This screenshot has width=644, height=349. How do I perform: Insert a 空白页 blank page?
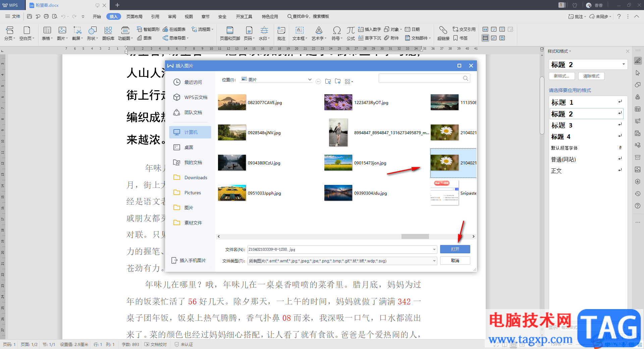(x=27, y=33)
